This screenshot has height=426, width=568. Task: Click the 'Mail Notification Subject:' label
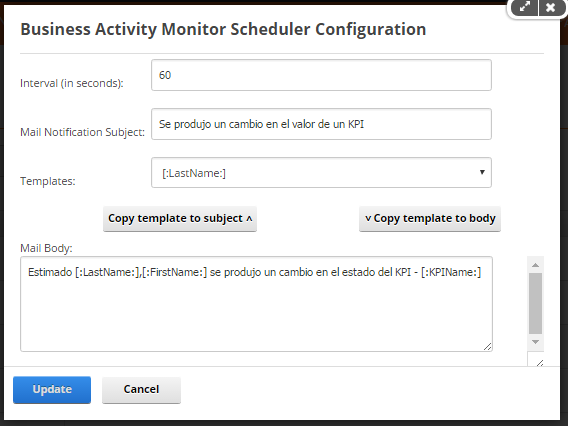82,132
